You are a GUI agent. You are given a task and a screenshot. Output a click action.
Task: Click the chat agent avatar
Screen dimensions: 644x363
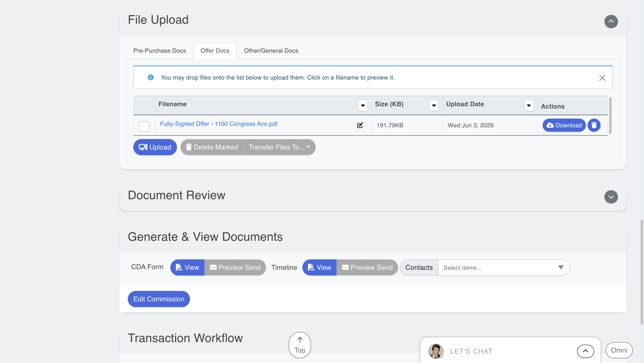click(x=436, y=351)
